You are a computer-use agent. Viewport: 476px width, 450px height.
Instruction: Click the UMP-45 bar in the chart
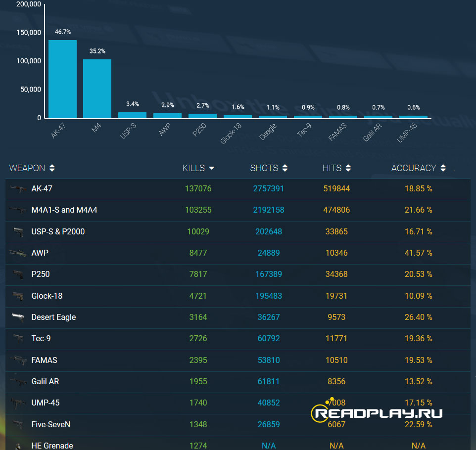click(414, 117)
